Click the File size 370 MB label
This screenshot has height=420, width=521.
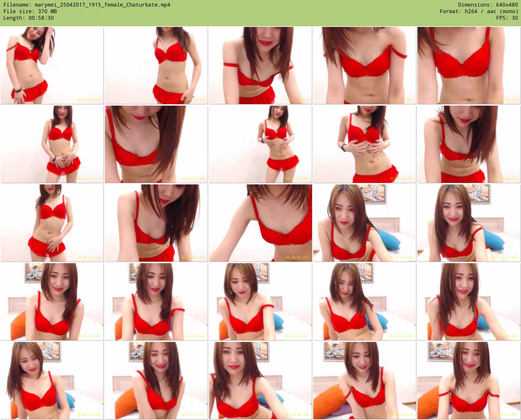pyautogui.click(x=30, y=11)
